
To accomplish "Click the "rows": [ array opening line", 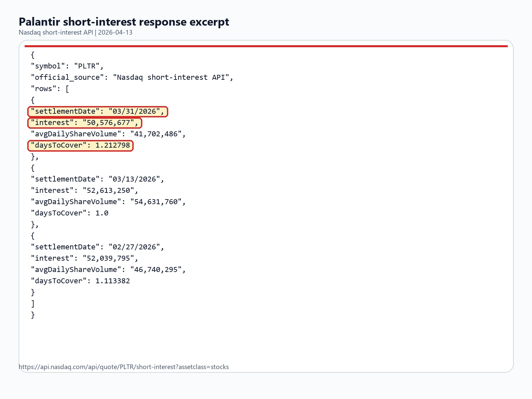I will [50, 89].
